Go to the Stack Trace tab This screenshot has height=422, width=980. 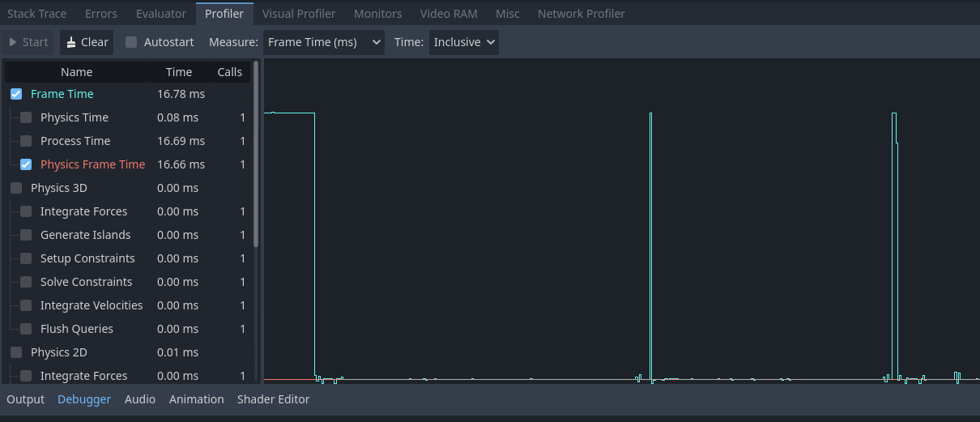[x=36, y=14]
